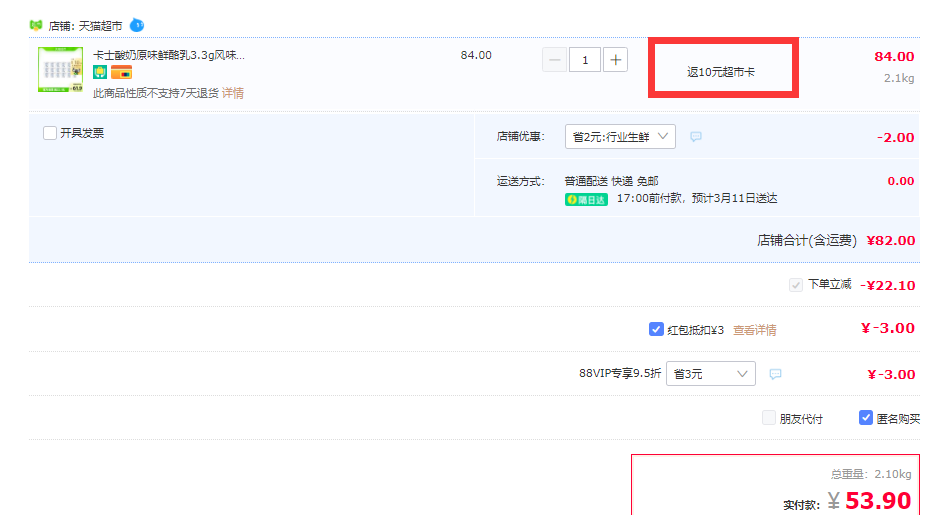Open the 省2元:行业生鲜 store discount dropdown
Screen dimensions: 933x515
(620, 137)
